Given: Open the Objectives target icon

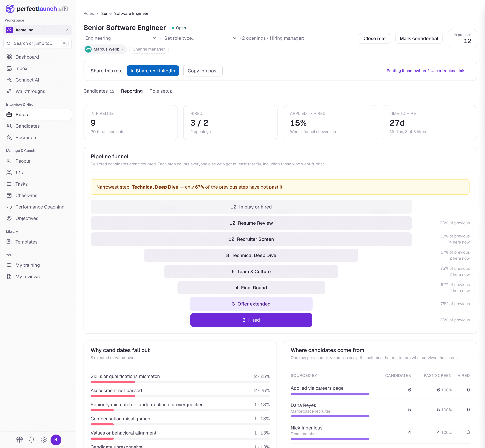Looking at the screenshot, I should click(9, 218).
